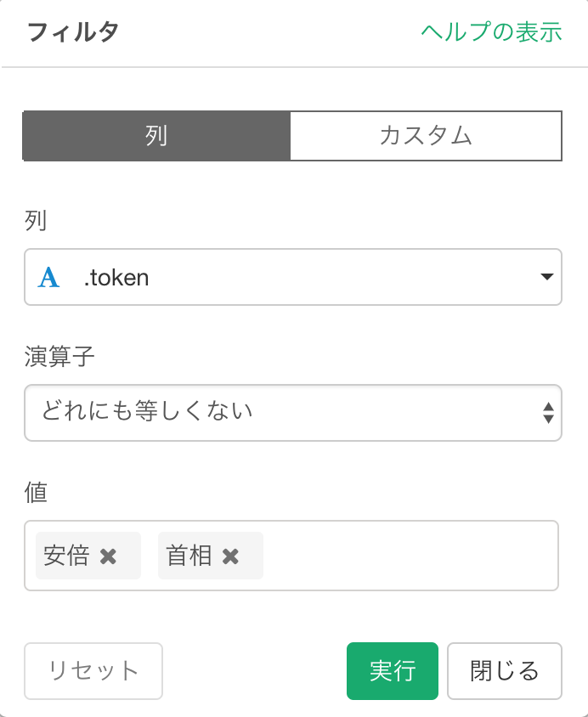Click the 列 field label above dropdown

[x=36, y=221]
